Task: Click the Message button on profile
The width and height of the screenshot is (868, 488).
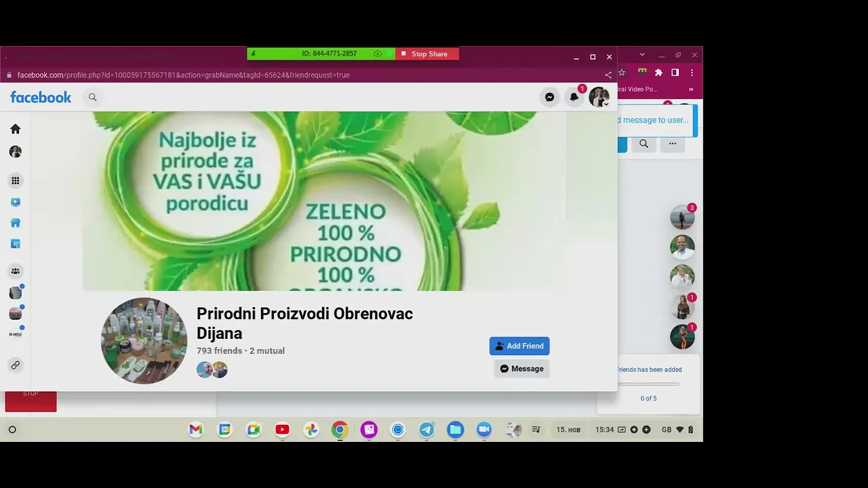Action: (x=521, y=369)
